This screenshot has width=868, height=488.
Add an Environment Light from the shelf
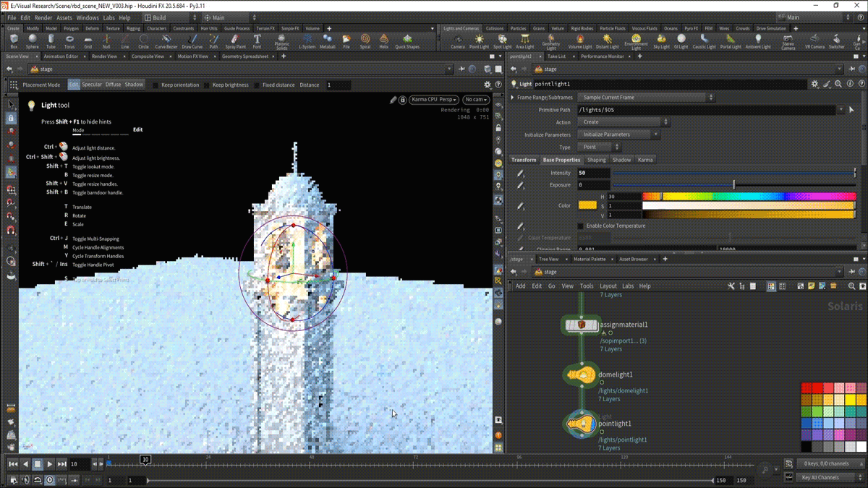[x=636, y=40]
